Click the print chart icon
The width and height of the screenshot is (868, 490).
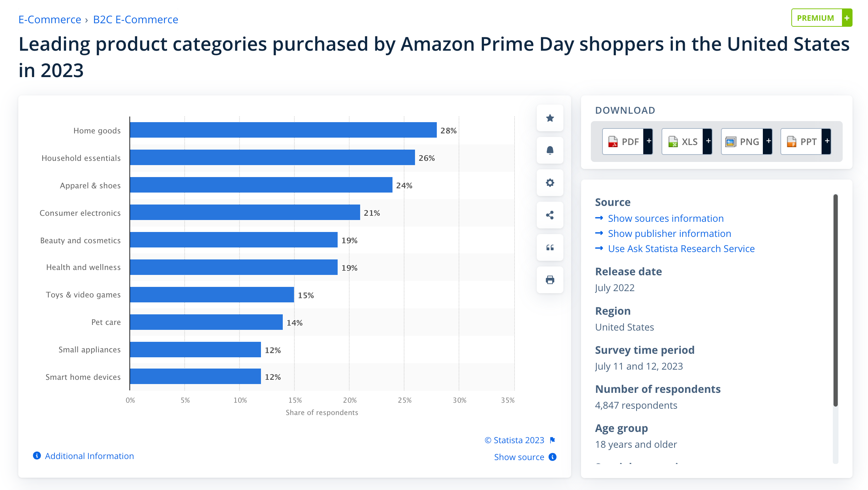pyautogui.click(x=550, y=280)
